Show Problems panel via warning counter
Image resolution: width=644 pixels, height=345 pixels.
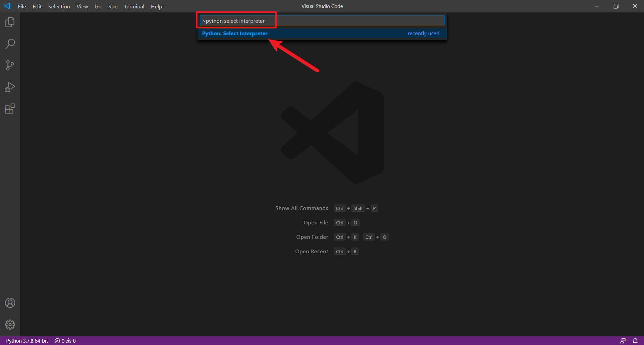(71, 341)
